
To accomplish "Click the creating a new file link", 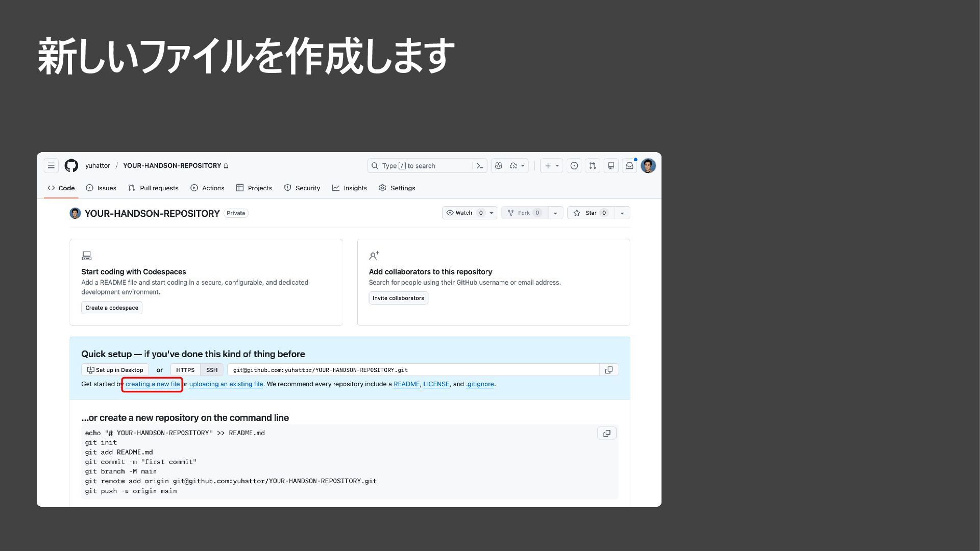I will coord(153,384).
